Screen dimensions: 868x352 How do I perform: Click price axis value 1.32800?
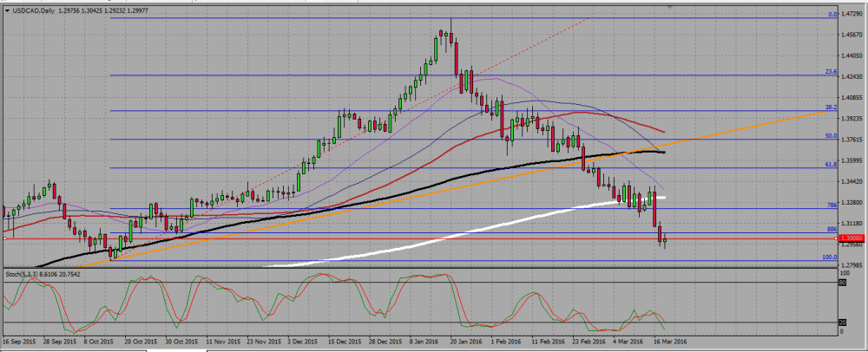[852, 202]
